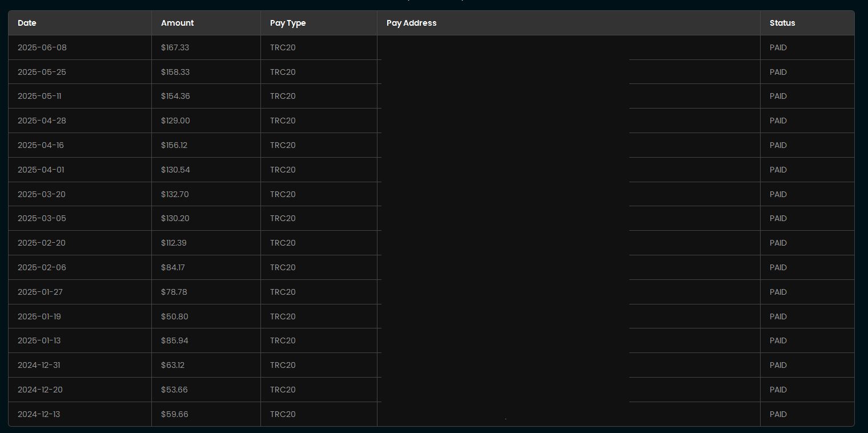Click TRC20 in the $78.78 row
Screen dimensions: 868x433
(x=283, y=292)
